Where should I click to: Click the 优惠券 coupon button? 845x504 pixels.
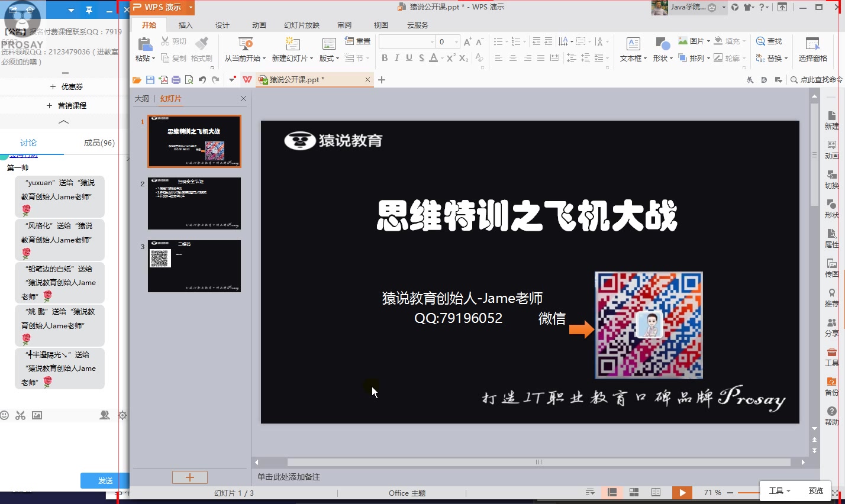(67, 86)
